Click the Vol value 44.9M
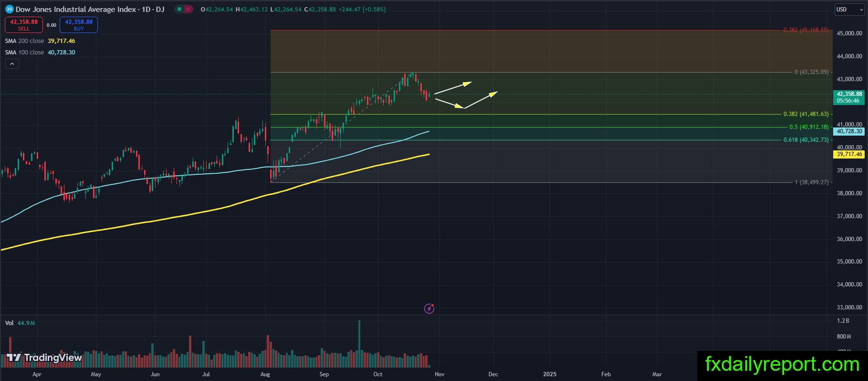This screenshot has height=381, width=868. [26, 323]
